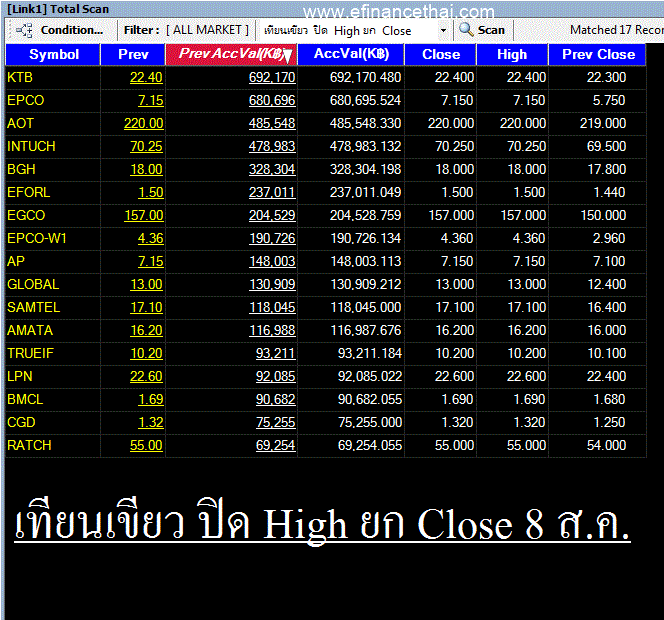The image size is (664, 620).
Task: Select the INTUCH symbol
Action: tap(31, 146)
